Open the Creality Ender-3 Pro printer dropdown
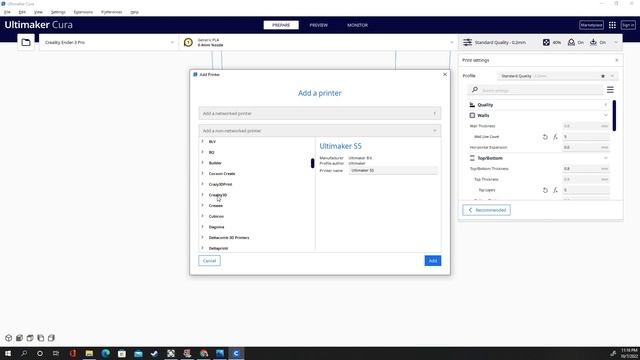 click(109, 42)
